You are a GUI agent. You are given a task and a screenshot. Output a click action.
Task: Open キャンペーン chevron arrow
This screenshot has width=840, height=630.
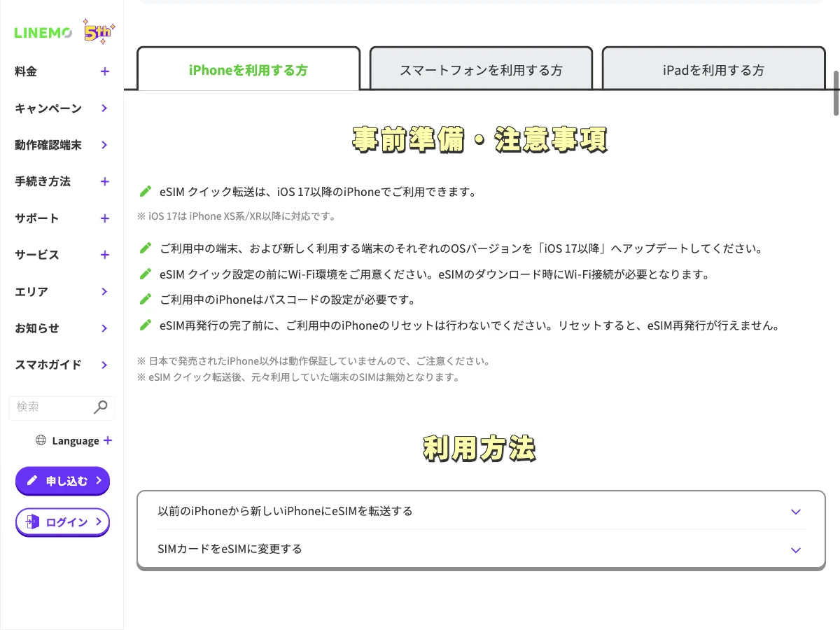point(104,108)
